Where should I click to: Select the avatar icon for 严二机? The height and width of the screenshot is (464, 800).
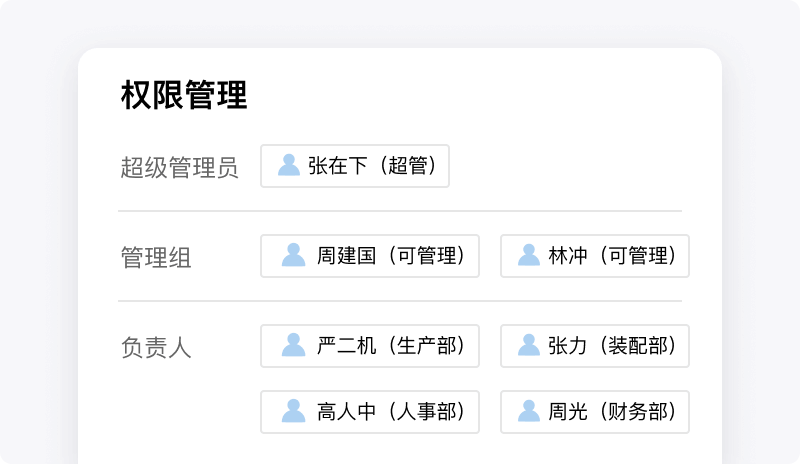tap(293, 345)
